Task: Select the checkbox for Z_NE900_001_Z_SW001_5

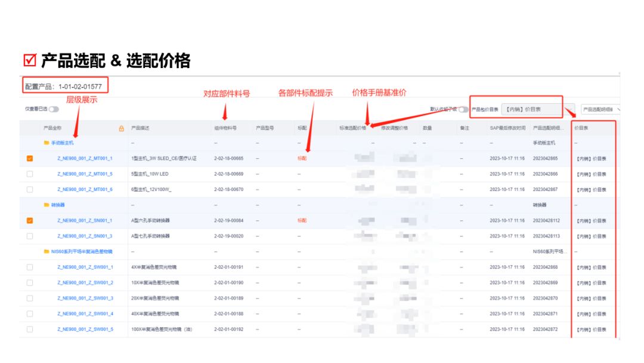Action: (x=30, y=330)
